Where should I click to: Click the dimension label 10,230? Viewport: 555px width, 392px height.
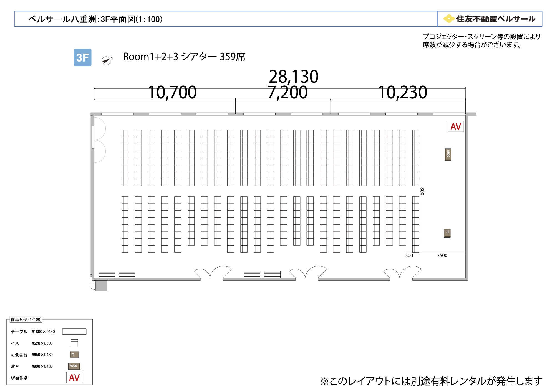[402, 92]
